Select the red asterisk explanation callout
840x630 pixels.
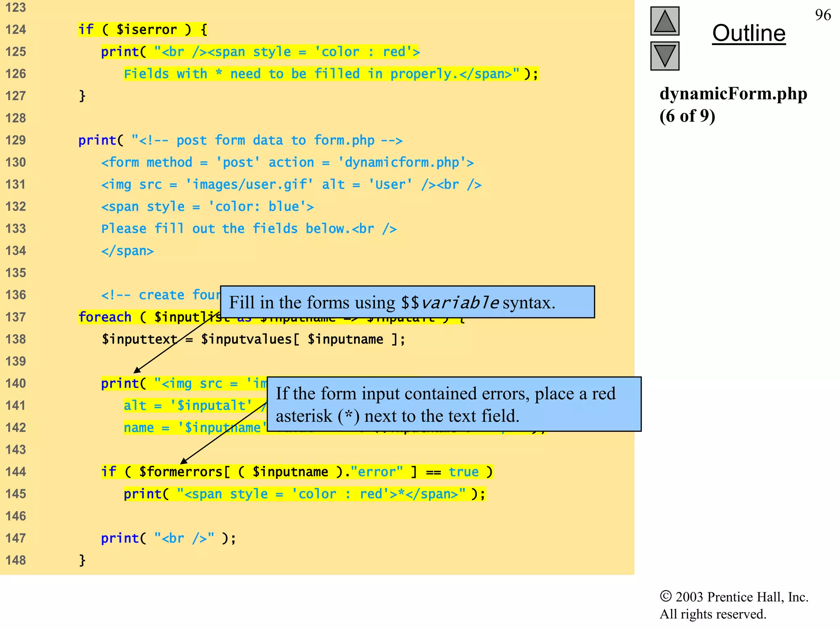click(454, 404)
